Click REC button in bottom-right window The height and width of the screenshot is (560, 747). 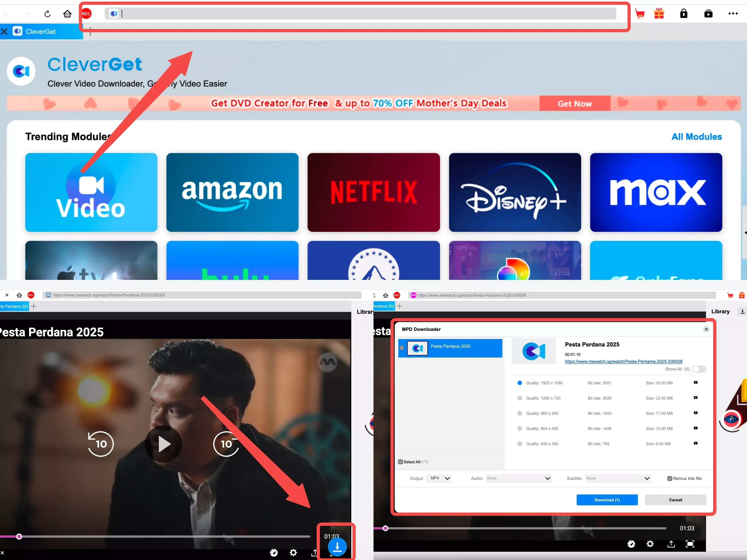[397, 295]
